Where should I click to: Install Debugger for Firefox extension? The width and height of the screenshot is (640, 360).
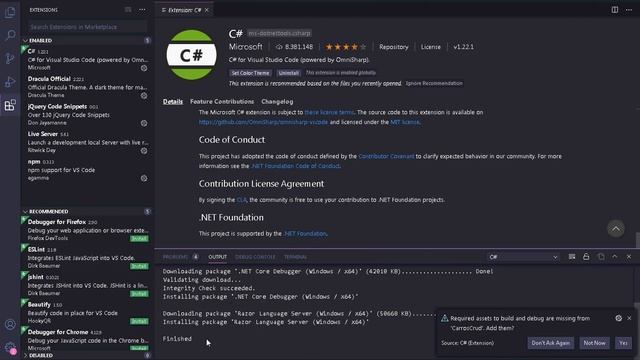[x=139, y=238]
